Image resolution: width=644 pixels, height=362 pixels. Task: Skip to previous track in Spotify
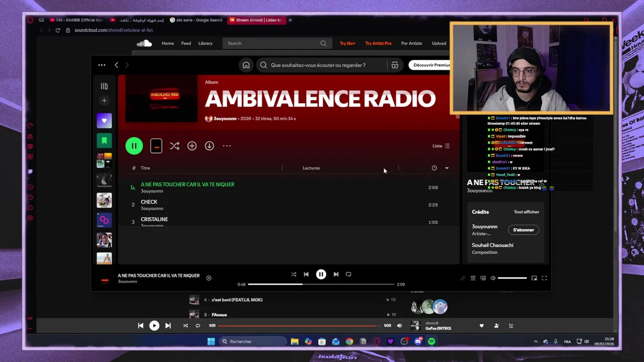[x=306, y=275]
